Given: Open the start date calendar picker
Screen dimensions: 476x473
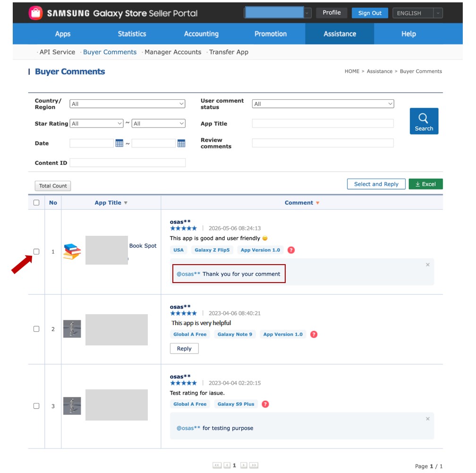Looking at the screenshot, I should [x=119, y=143].
